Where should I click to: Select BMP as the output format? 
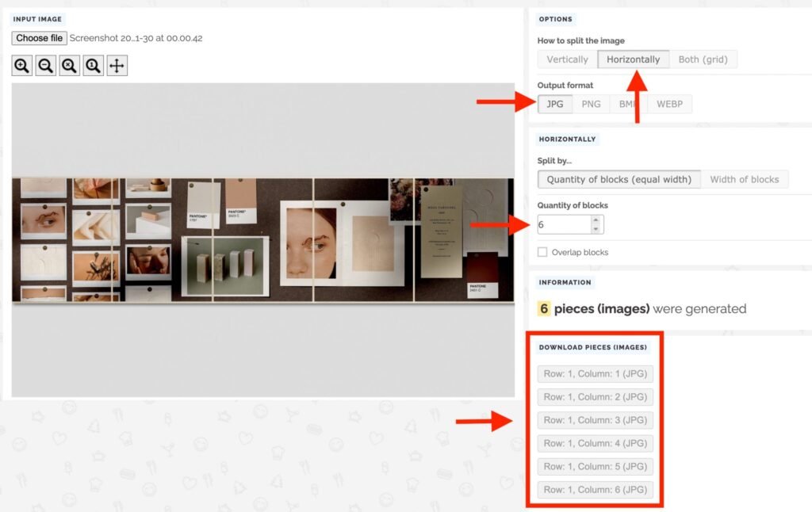(x=628, y=103)
